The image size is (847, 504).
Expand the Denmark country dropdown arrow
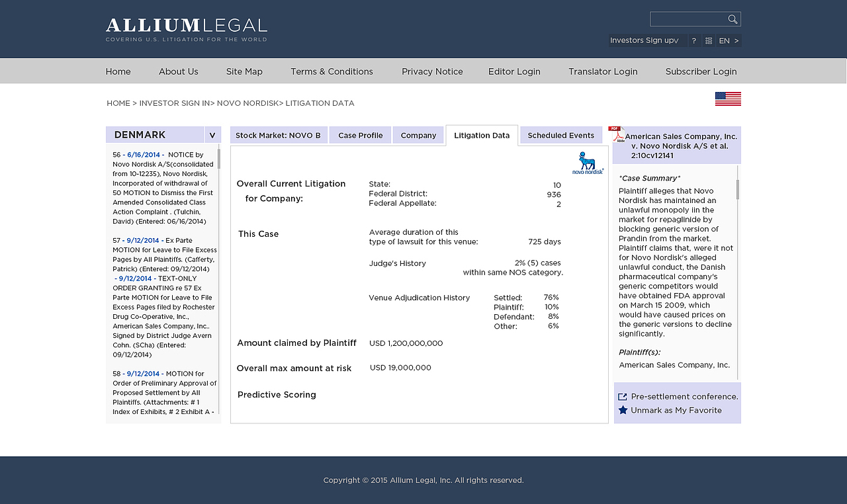pyautogui.click(x=212, y=135)
